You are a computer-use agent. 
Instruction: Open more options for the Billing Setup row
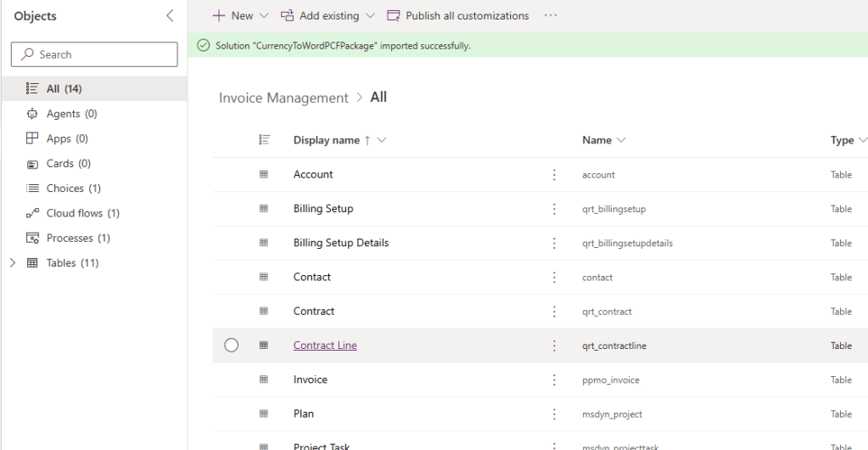[554, 209]
